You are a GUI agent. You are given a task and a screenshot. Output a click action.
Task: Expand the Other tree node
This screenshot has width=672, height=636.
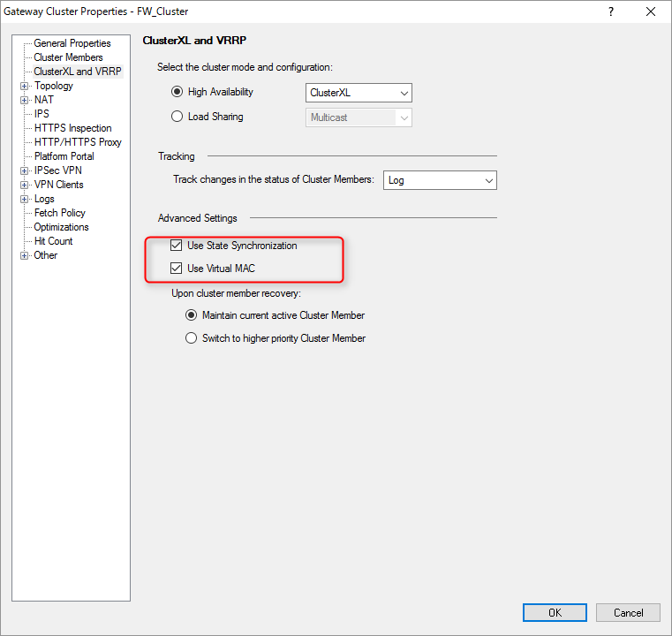point(25,256)
